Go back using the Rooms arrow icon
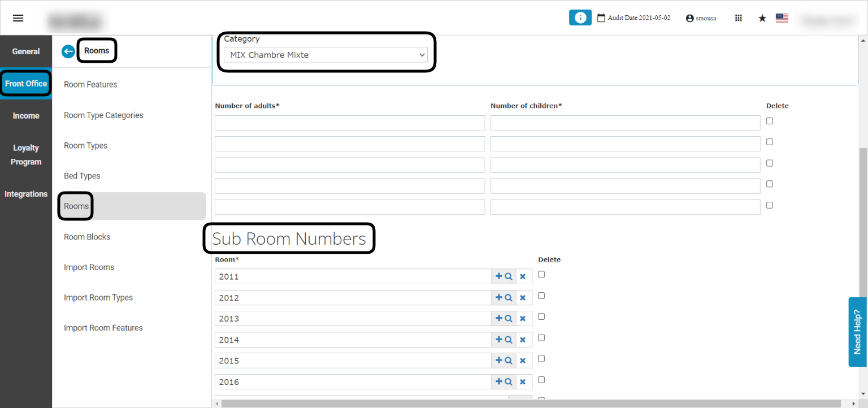This screenshot has height=408, width=868. click(x=68, y=51)
